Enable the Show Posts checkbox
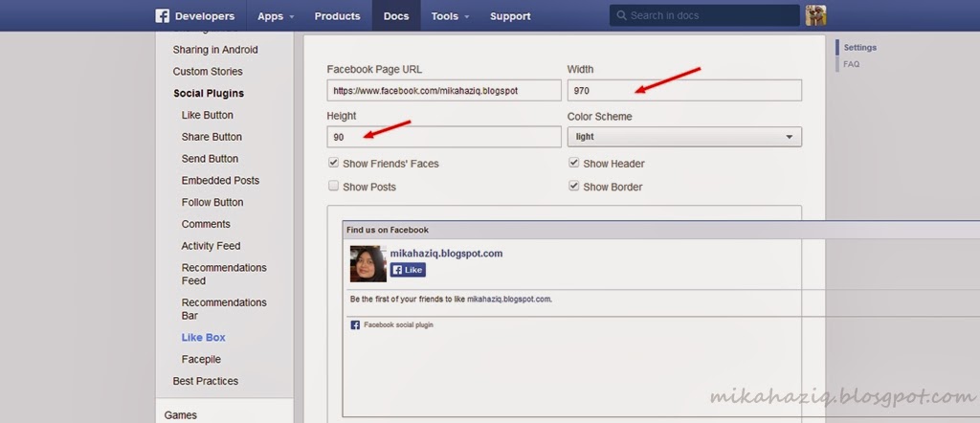 pos(334,187)
